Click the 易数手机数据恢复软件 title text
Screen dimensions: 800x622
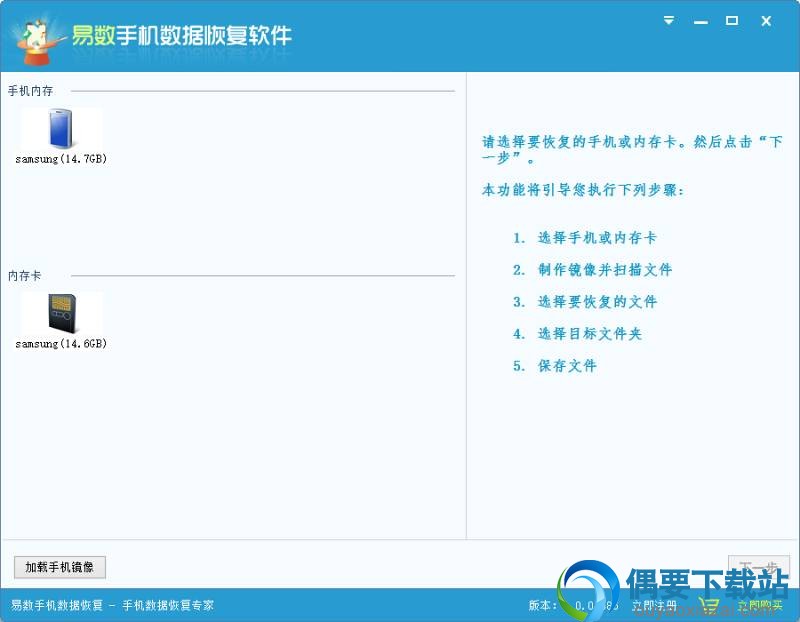tap(182, 35)
